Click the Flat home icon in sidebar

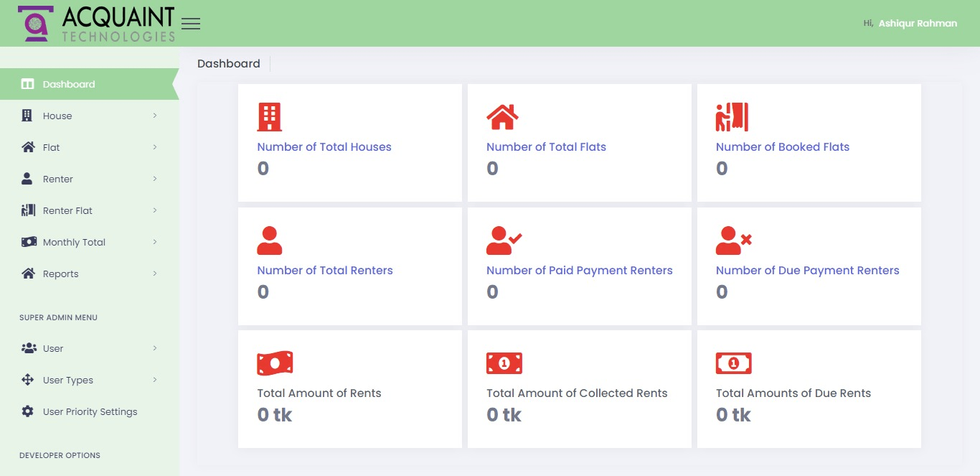tap(28, 147)
